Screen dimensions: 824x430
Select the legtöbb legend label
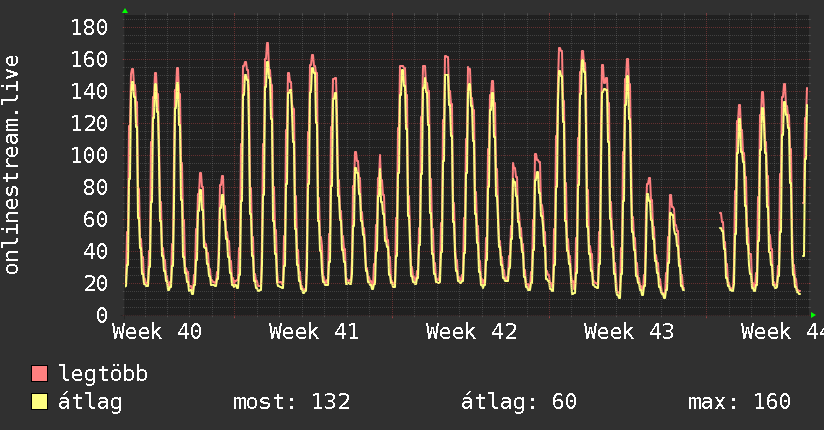tap(103, 374)
